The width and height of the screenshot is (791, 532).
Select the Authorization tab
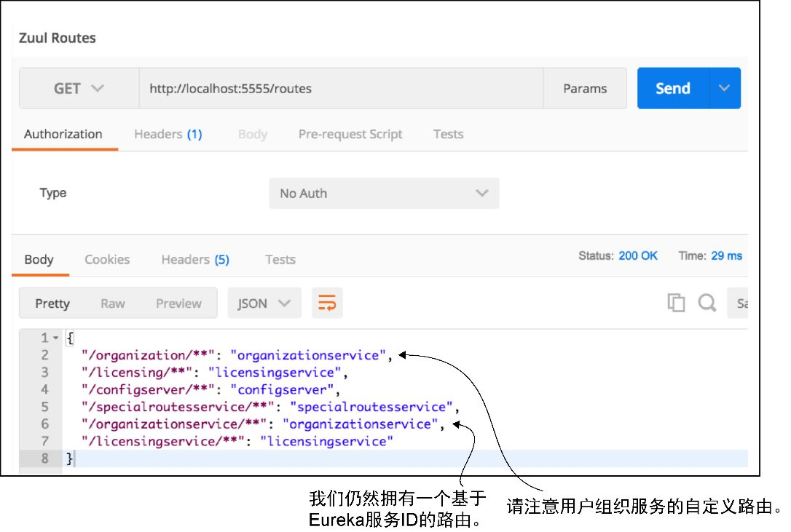tap(63, 134)
